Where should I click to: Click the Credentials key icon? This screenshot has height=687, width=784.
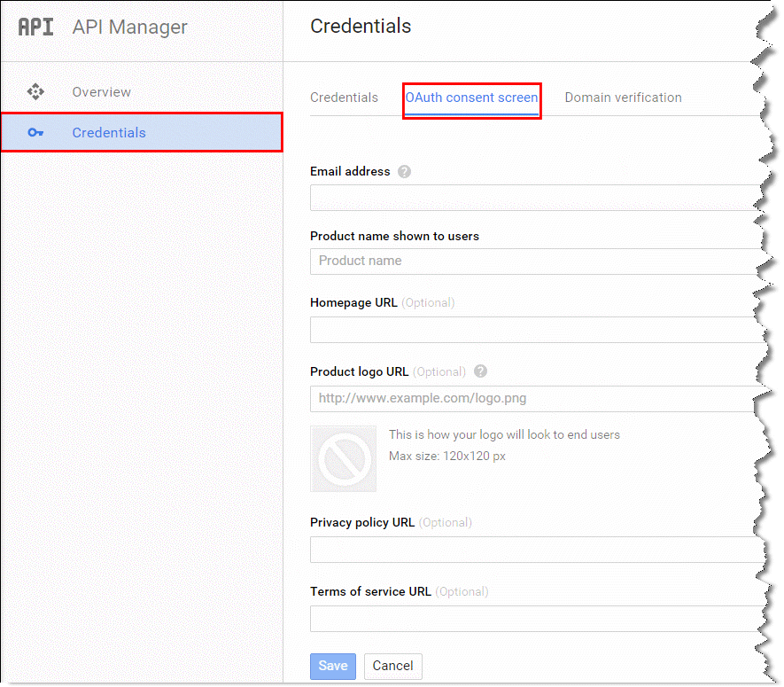[35, 133]
